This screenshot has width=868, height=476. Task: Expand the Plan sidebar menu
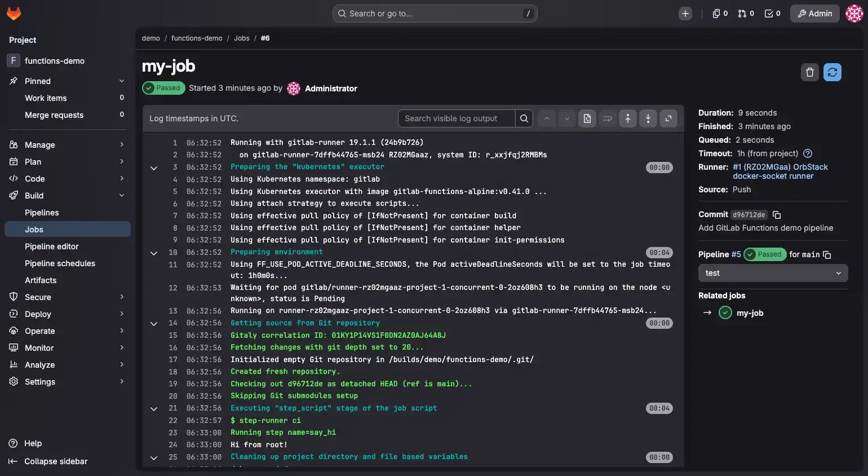(68, 162)
